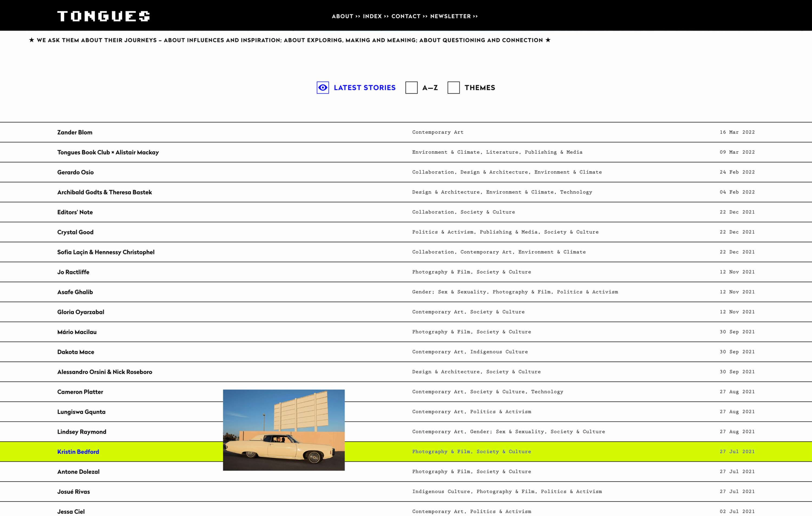812x516 pixels.
Task: Open the Newsletter link
Action: pyautogui.click(x=450, y=16)
